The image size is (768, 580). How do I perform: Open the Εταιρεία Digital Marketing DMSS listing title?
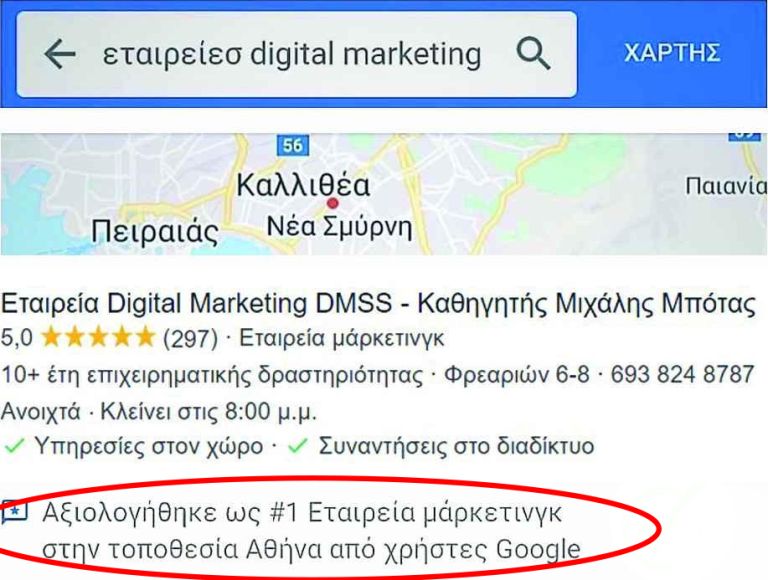coord(379,303)
